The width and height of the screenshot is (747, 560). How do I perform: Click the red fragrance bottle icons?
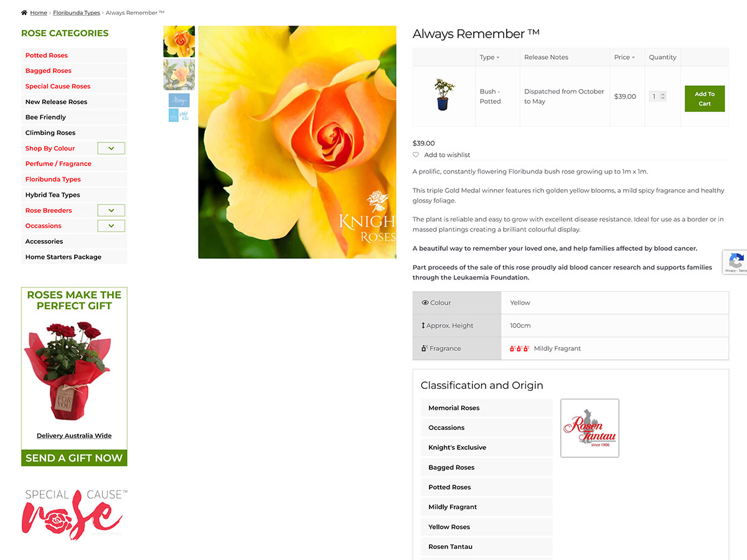519,348
